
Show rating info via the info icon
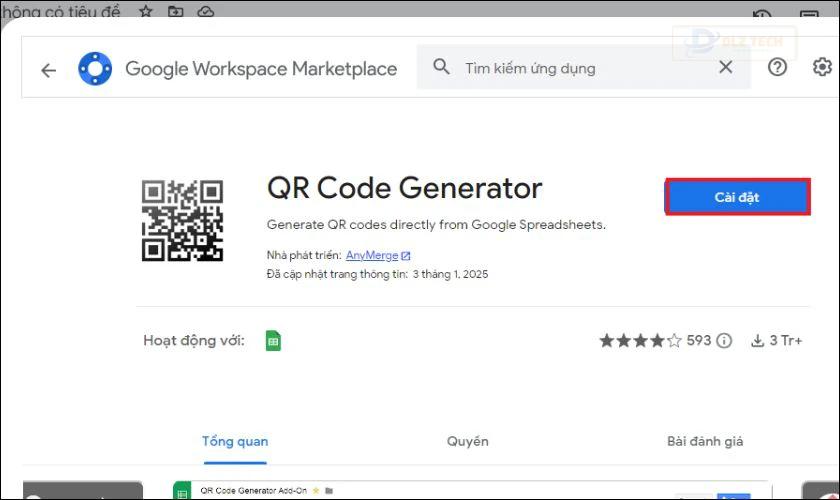(724, 341)
